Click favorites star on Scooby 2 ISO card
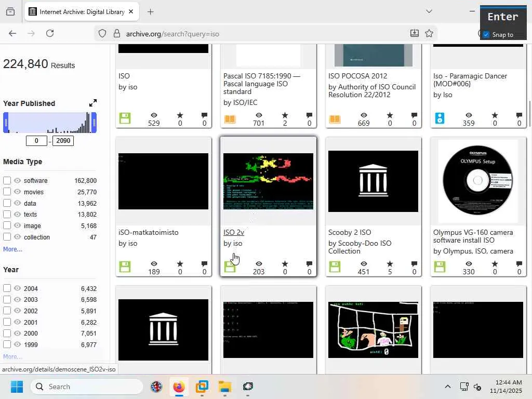This screenshot has width=532, height=399. 390,263
